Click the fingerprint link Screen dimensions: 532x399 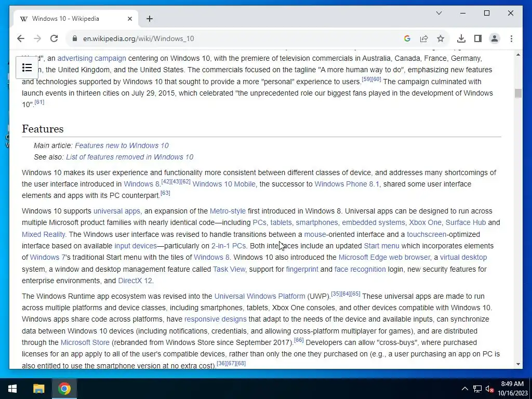pos(302,270)
